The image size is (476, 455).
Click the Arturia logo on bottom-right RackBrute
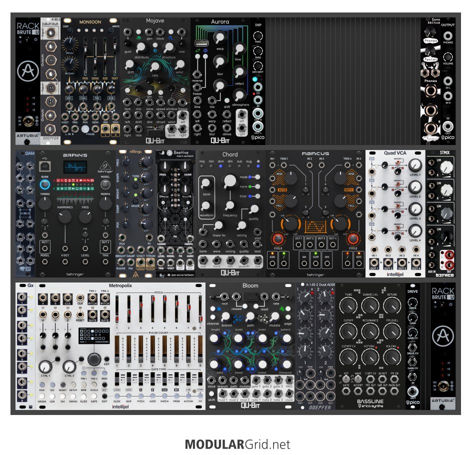coord(443,335)
